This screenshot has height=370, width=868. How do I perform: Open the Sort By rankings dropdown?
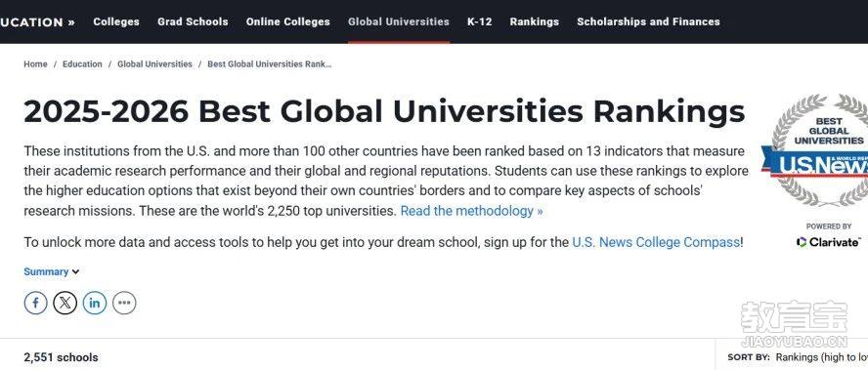[x=821, y=357]
